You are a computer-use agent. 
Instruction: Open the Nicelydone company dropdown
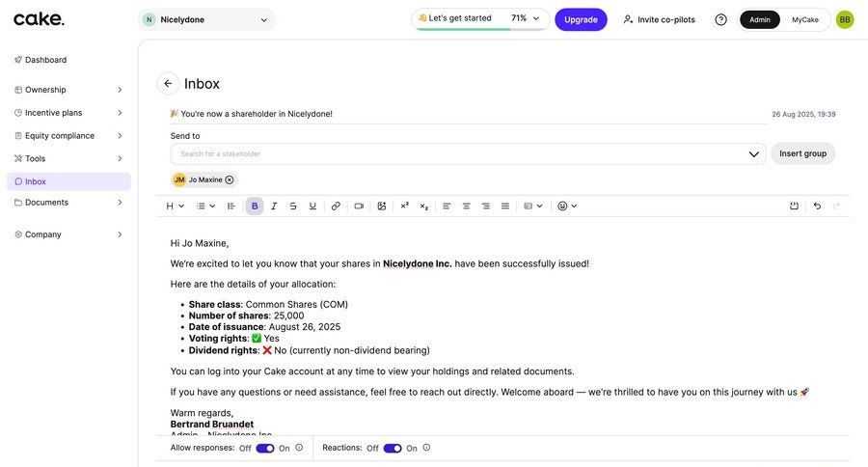point(206,19)
